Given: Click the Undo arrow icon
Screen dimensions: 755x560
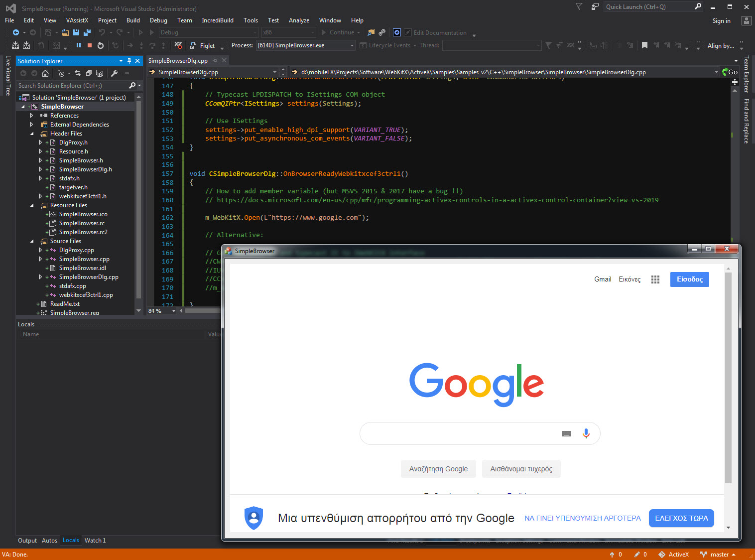Looking at the screenshot, I should pyautogui.click(x=102, y=32).
